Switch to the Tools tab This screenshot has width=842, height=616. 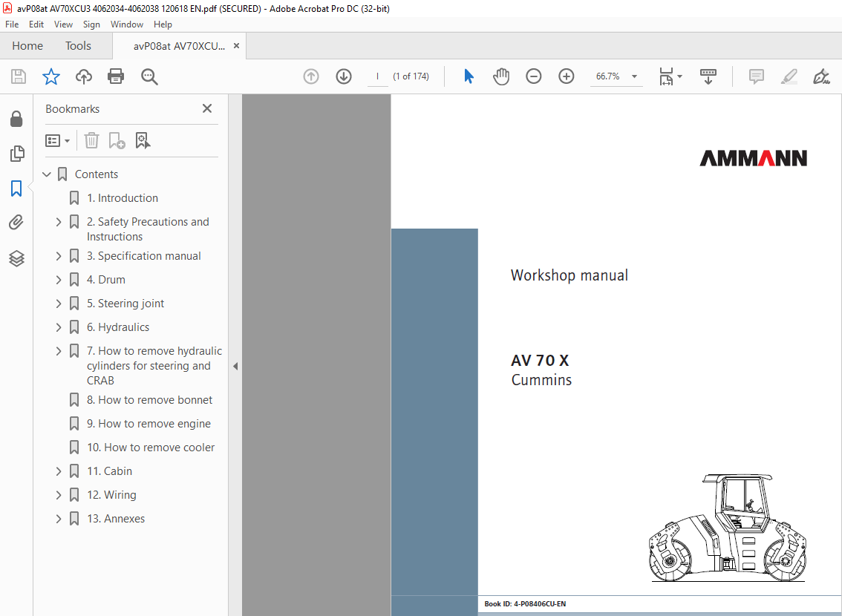coord(79,46)
